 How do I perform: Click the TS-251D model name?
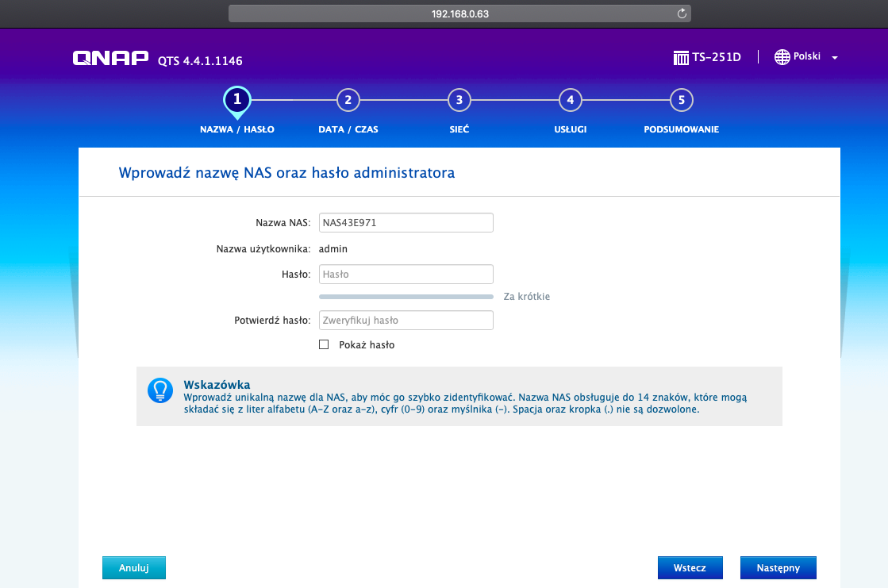tap(717, 56)
